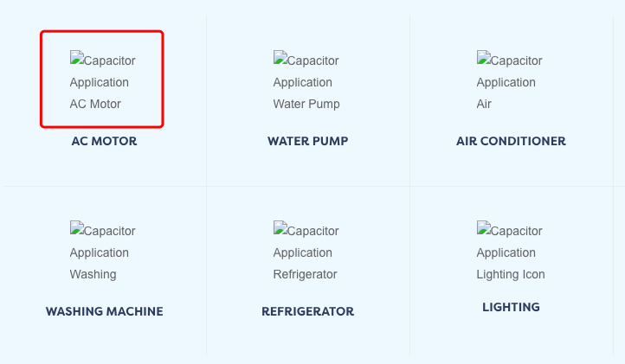Click the Water Pump broken image icon
Screen dimensions: 625x364
[280, 57]
